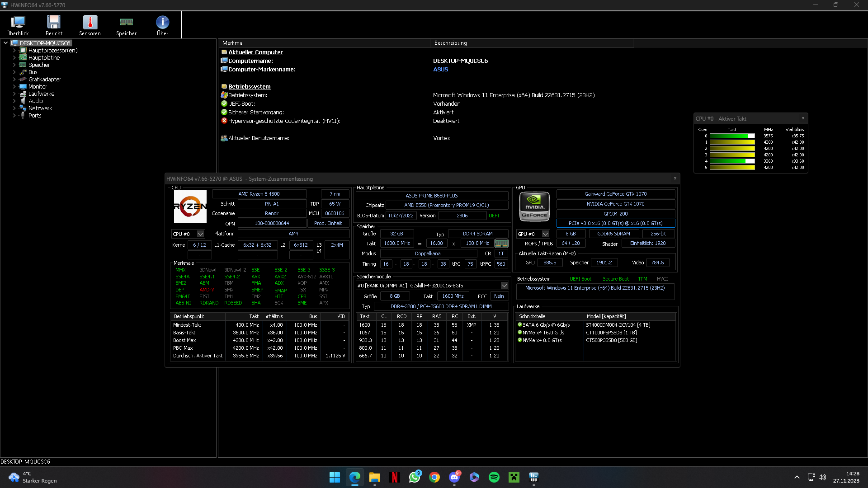This screenshot has width=868, height=488.
Task: Open Spotify from the taskbar
Action: [494, 477]
